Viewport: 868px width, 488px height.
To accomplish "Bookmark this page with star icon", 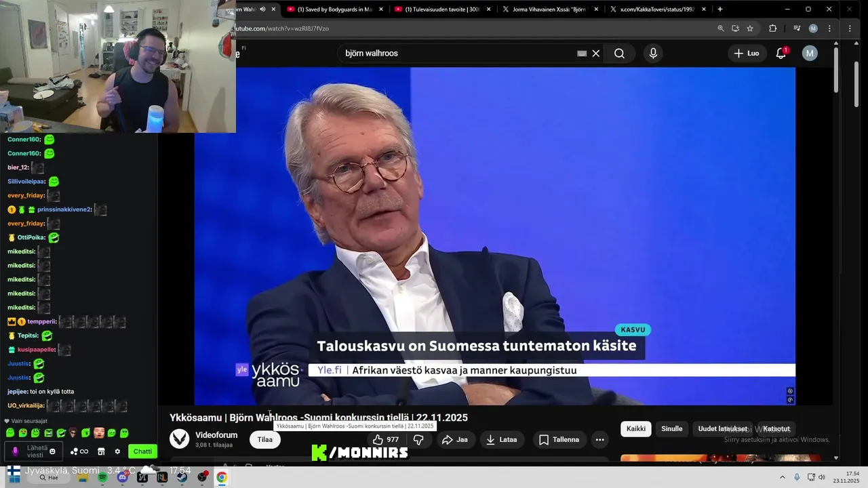I will pos(750,28).
